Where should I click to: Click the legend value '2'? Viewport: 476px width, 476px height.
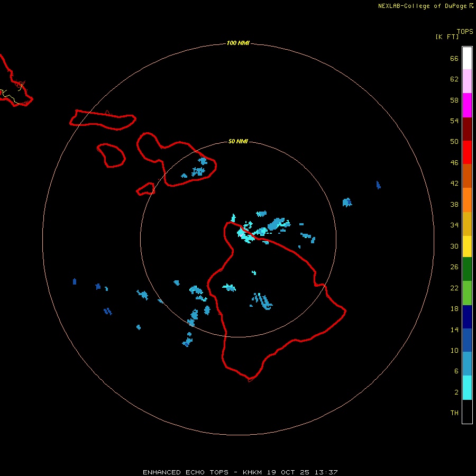click(x=456, y=392)
